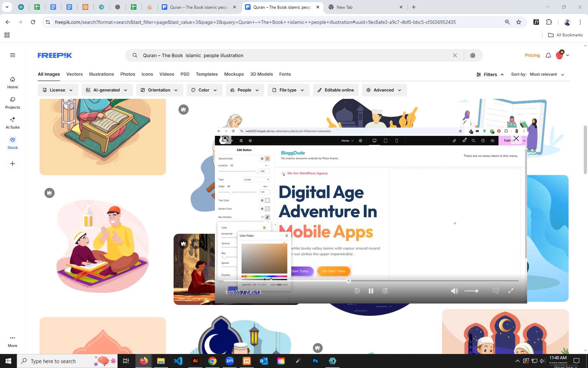Switch to the Vectors tab

75,74
